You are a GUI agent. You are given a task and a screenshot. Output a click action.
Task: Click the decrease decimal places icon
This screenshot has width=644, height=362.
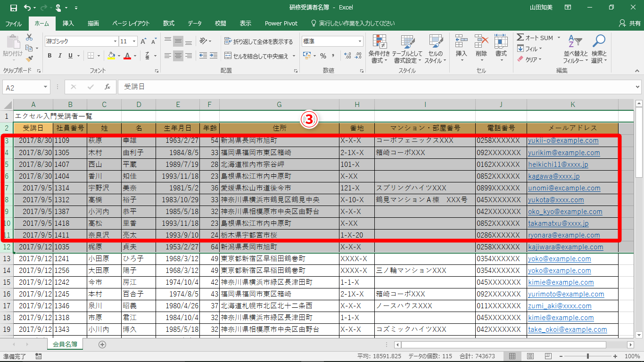coord(359,56)
